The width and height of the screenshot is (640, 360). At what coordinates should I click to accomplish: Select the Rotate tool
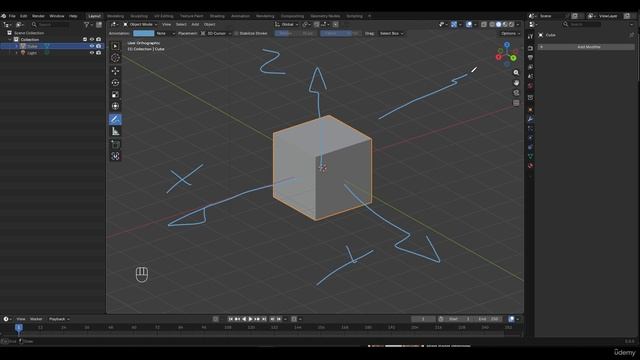coord(115,82)
